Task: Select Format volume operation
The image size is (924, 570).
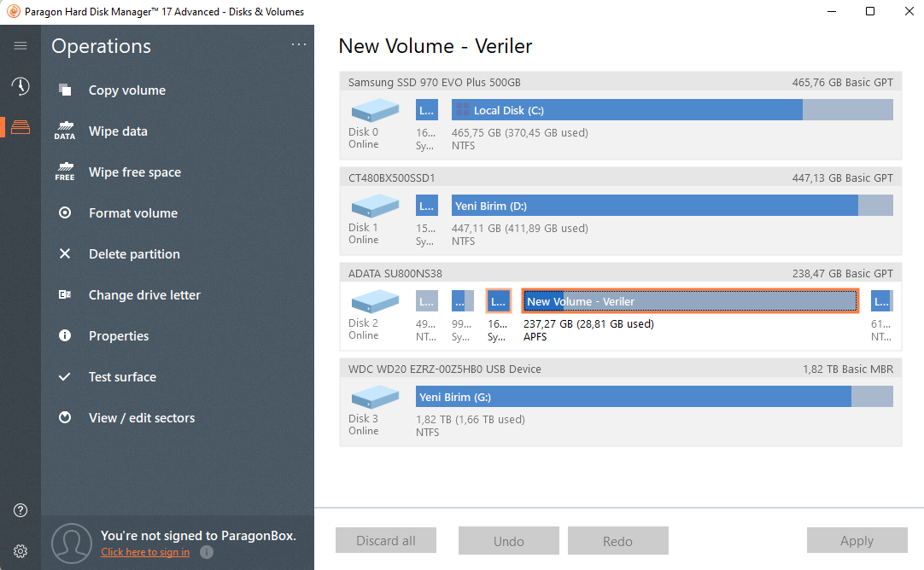Action: coord(133,213)
